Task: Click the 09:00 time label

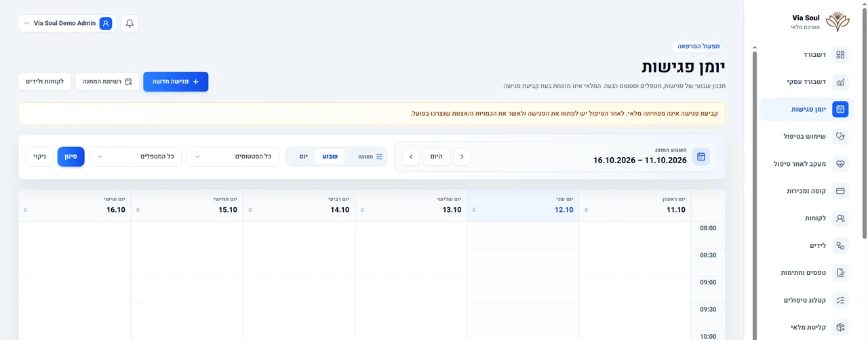Action: tap(708, 282)
